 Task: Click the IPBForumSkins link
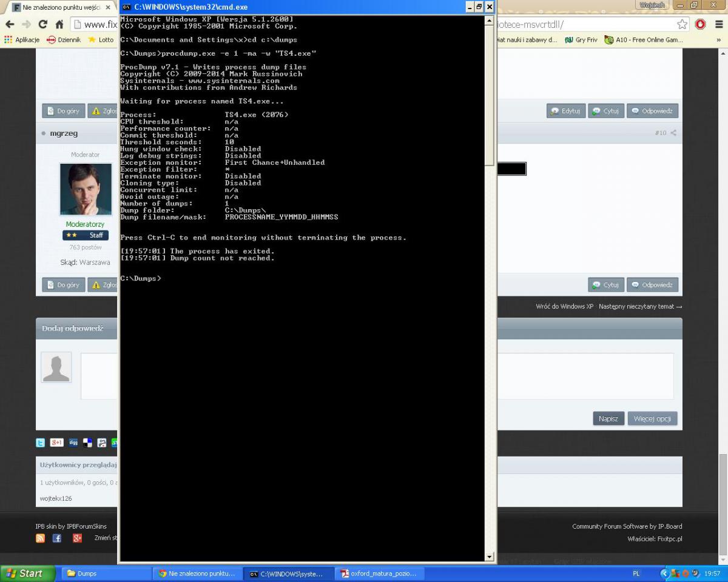click(86, 526)
